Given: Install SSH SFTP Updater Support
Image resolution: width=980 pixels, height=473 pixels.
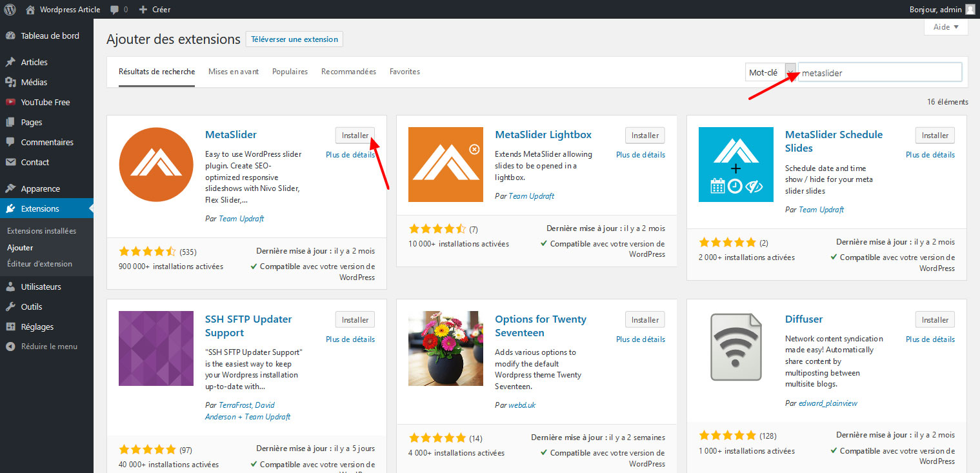Looking at the screenshot, I should [355, 319].
